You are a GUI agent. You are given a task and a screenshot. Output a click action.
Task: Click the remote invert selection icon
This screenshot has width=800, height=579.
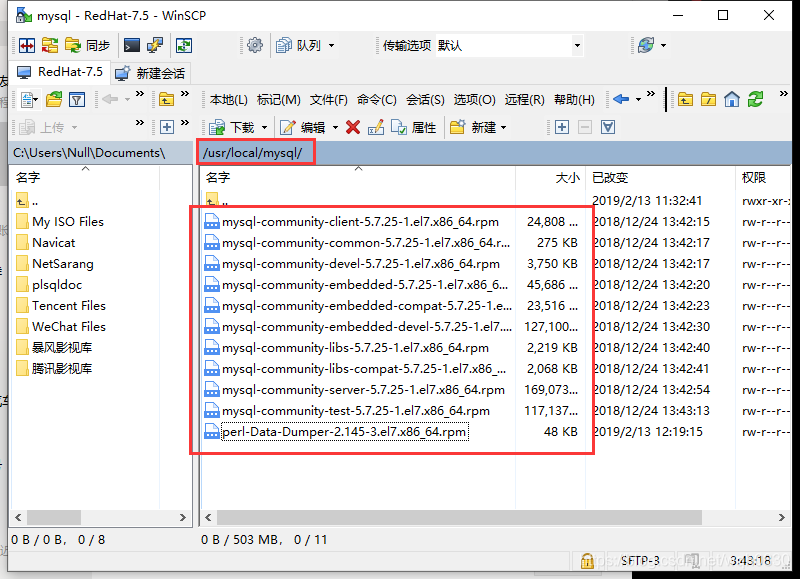pos(608,127)
